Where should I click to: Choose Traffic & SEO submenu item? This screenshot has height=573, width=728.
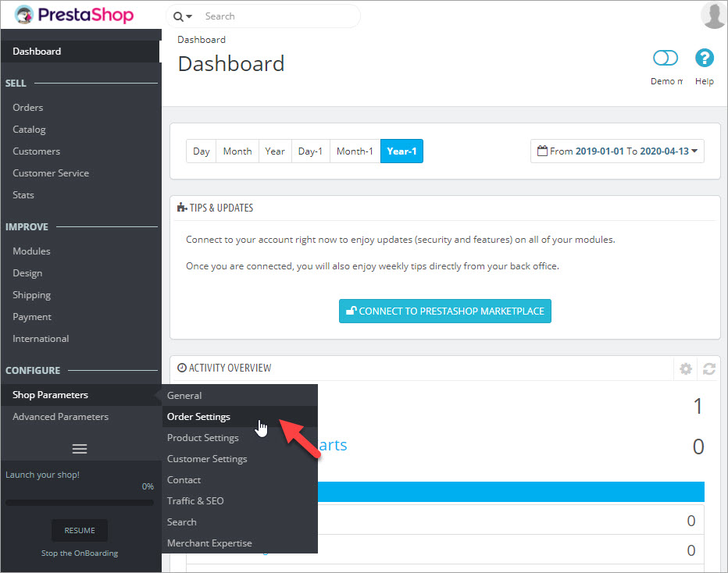pos(240,501)
